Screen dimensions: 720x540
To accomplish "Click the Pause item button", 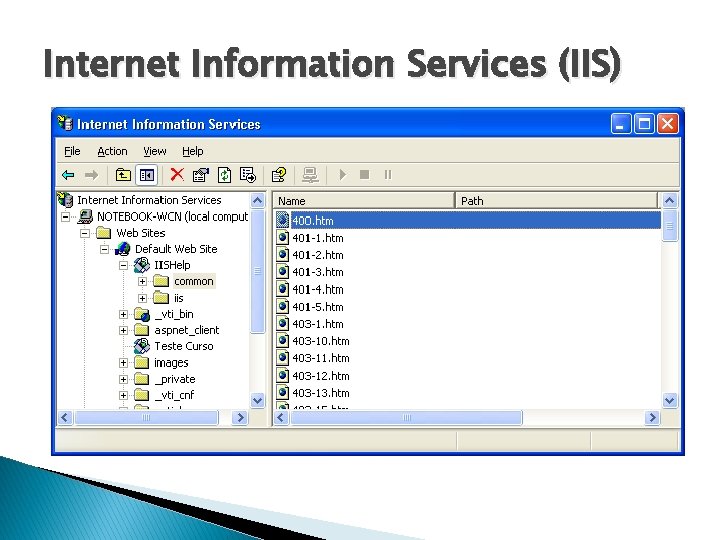I will (388, 175).
